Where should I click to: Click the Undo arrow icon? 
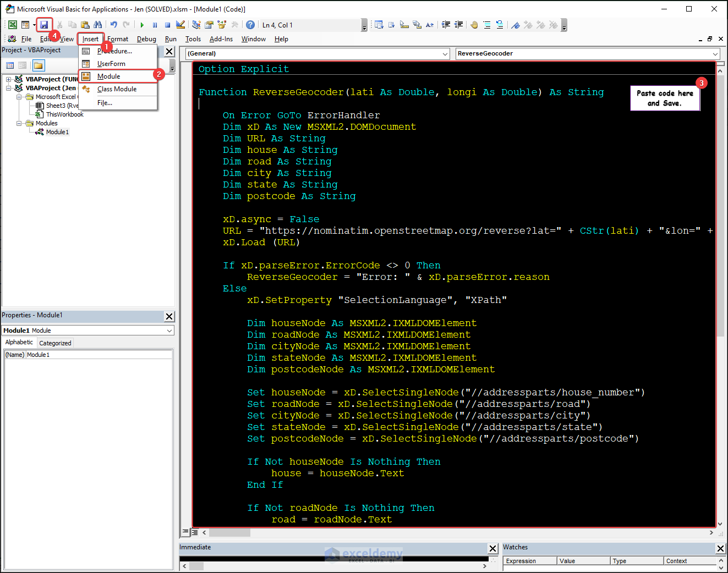(x=113, y=25)
